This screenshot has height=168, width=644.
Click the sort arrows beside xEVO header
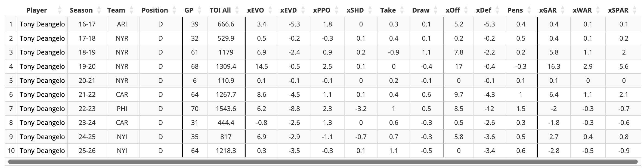point(270,10)
